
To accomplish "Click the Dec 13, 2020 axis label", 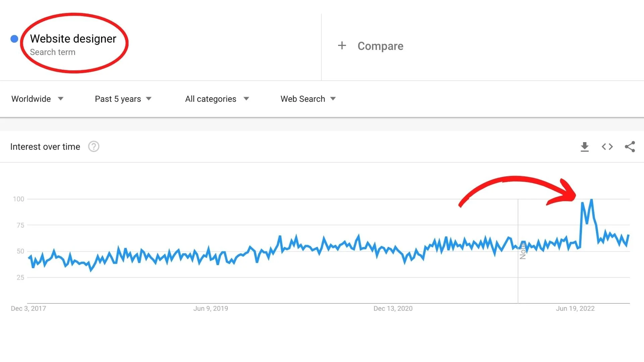I will 393,308.
